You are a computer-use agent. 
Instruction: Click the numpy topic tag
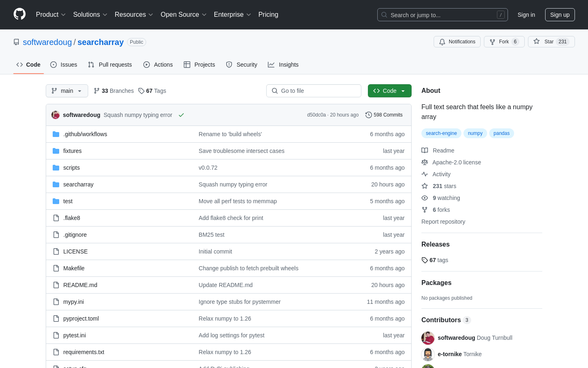tap(475, 133)
